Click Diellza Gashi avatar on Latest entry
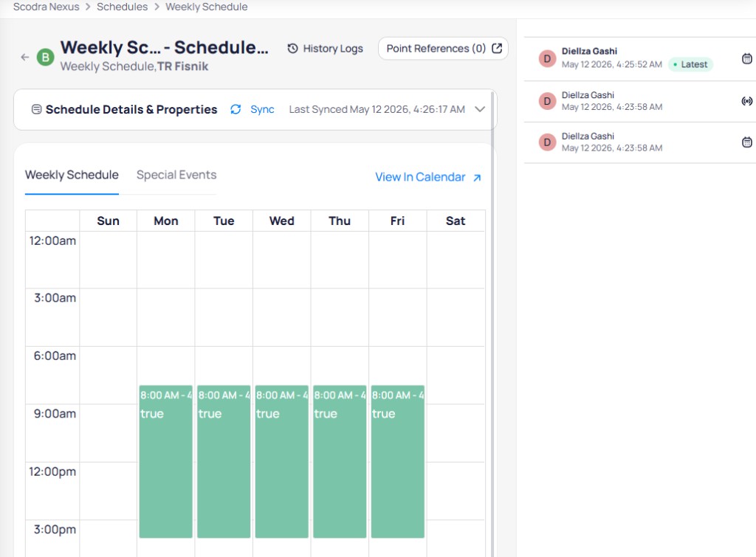 click(547, 59)
